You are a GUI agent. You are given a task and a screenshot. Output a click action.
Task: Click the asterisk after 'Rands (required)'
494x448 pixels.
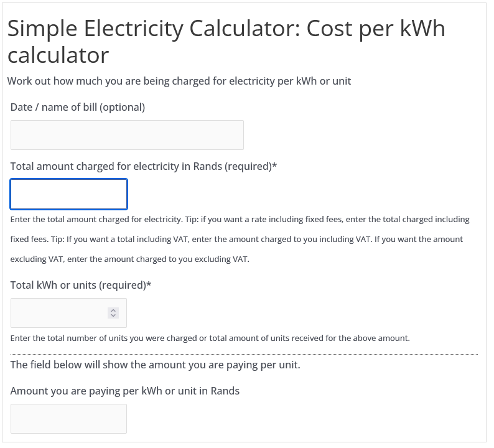(275, 166)
